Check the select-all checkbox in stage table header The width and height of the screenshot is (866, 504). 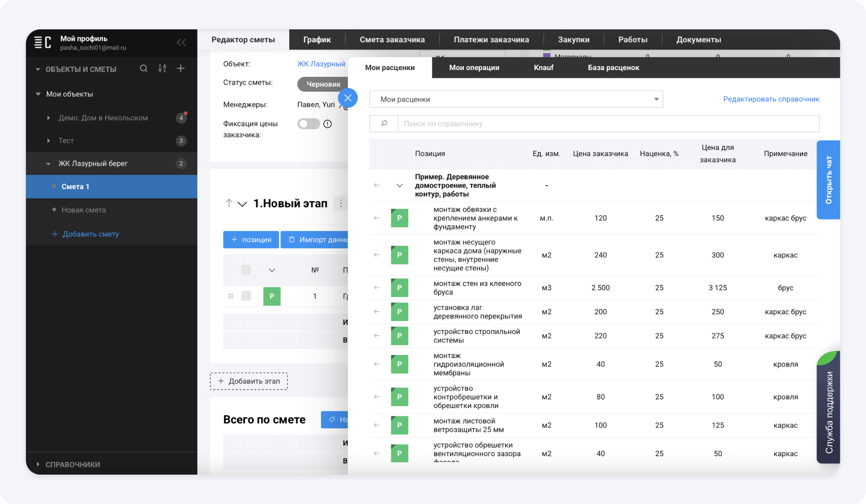pyautogui.click(x=246, y=270)
